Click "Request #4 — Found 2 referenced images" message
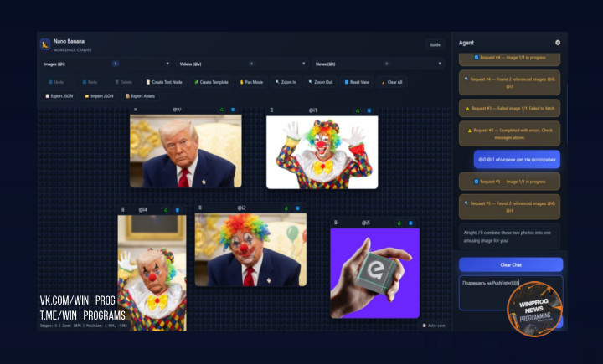This screenshot has width=603, height=364. pyautogui.click(x=509, y=83)
